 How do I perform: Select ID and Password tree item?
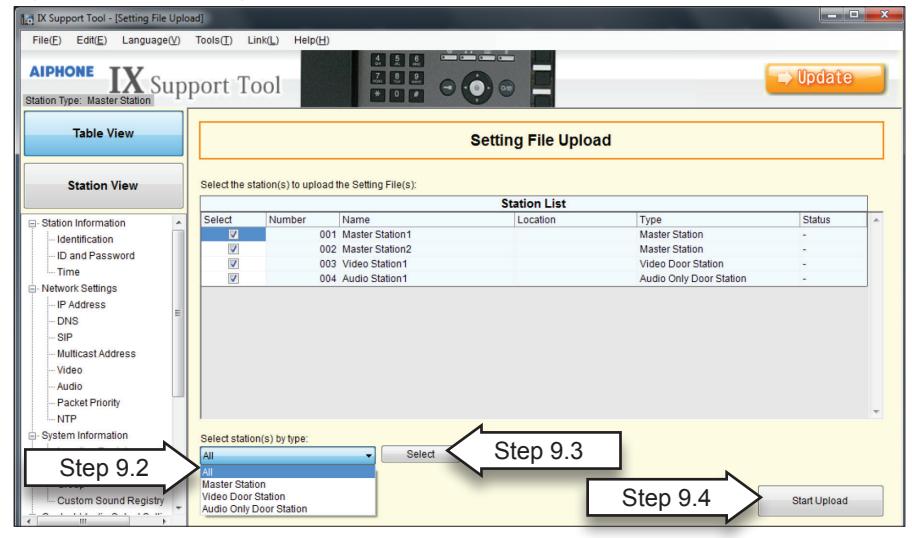(95, 255)
